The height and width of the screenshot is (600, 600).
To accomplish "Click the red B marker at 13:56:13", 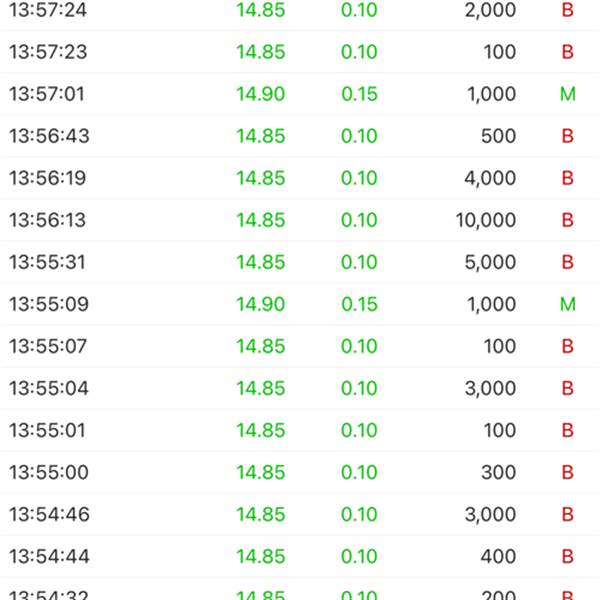I will (x=567, y=220).
